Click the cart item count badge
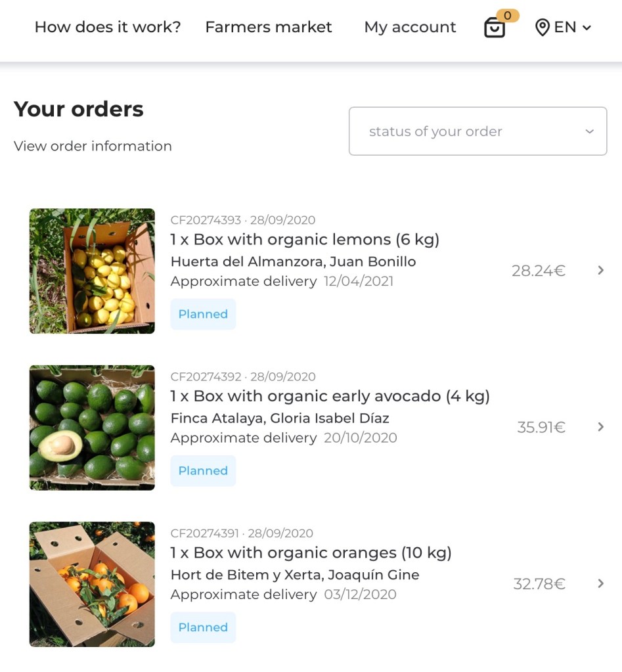Screen dimensions: 622x672 point(508,15)
